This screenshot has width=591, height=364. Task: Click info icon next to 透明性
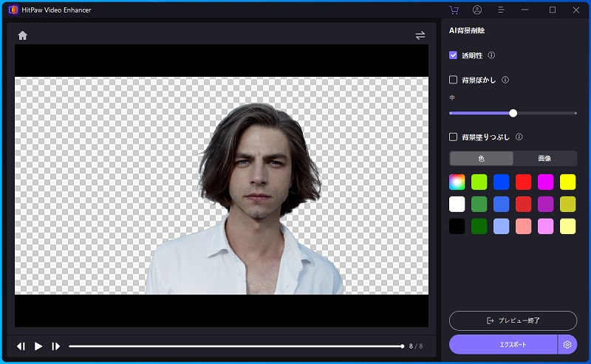pyautogui.click(x=491, y=55)
